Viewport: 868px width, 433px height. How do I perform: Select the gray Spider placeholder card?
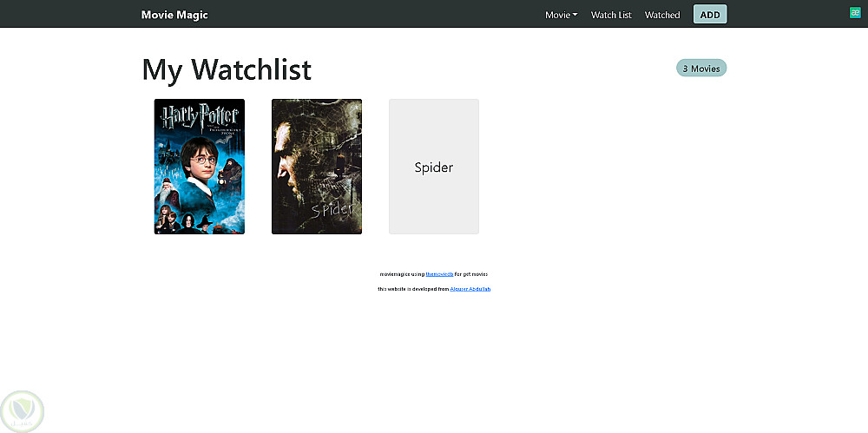[434, 167]
